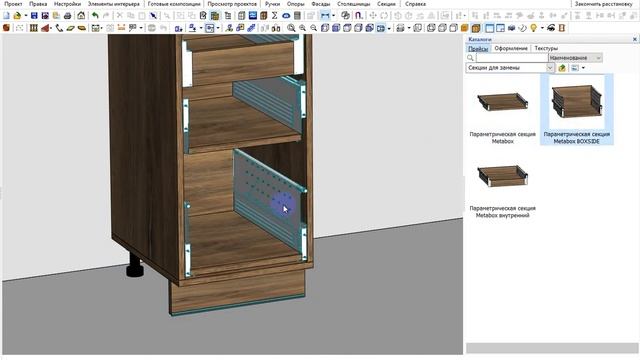Open the Ручки menu
This screenshot has width=640, height=360.
click(x=272, y=4)
